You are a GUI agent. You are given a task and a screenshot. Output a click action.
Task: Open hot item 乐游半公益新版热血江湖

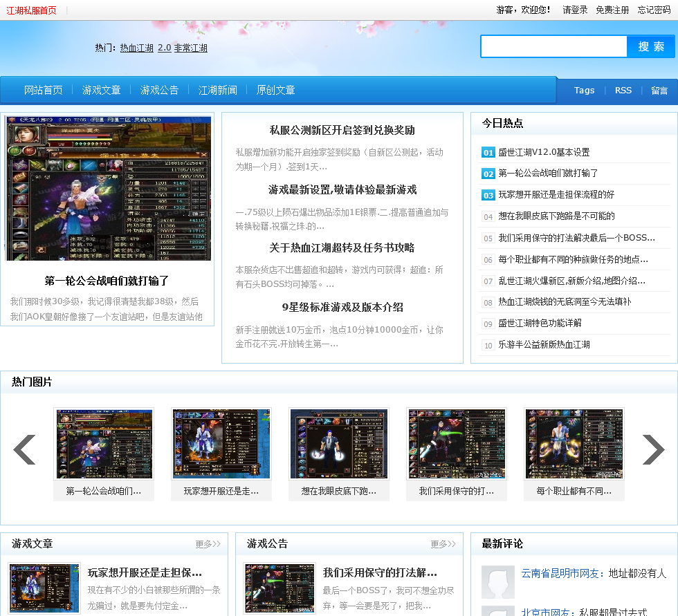coord(544,344)
